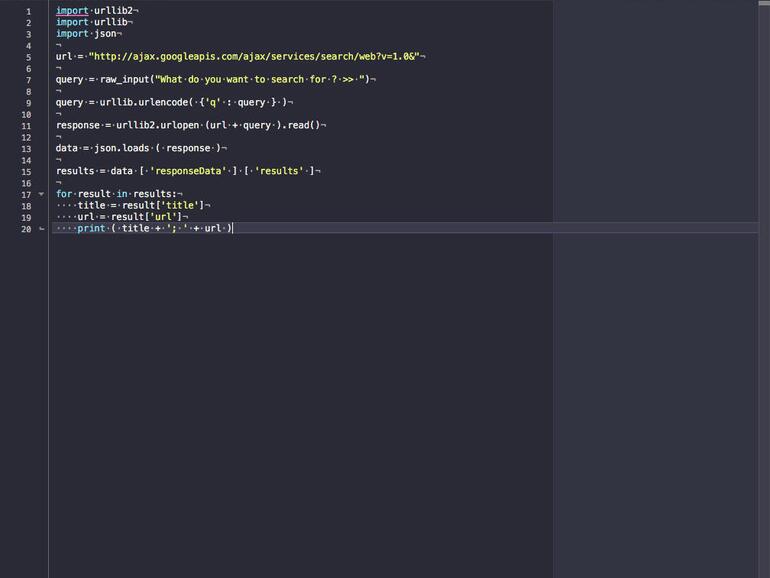770x578 pixels.
Task: Click line number 20 in the gutter
Action: 26,229
